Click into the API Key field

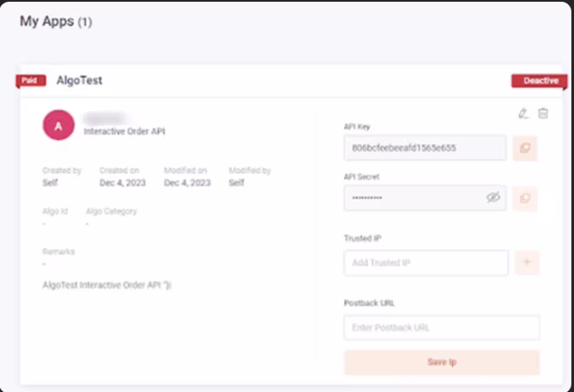(416, 148)
